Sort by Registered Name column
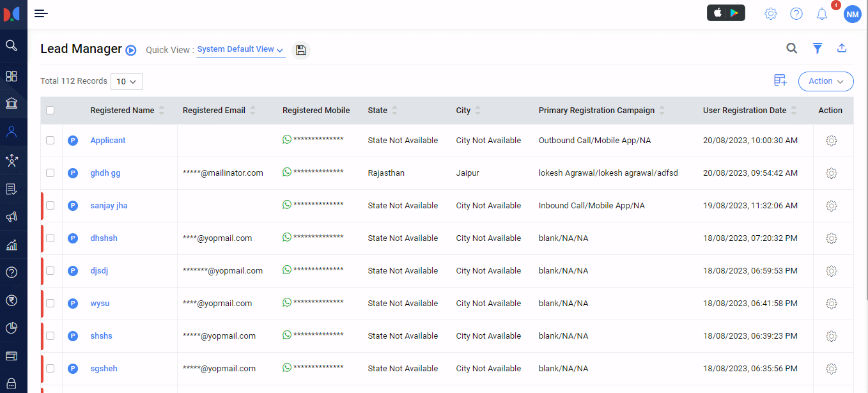The width and height of the screenshot is (868, 393). click(162, 111)
